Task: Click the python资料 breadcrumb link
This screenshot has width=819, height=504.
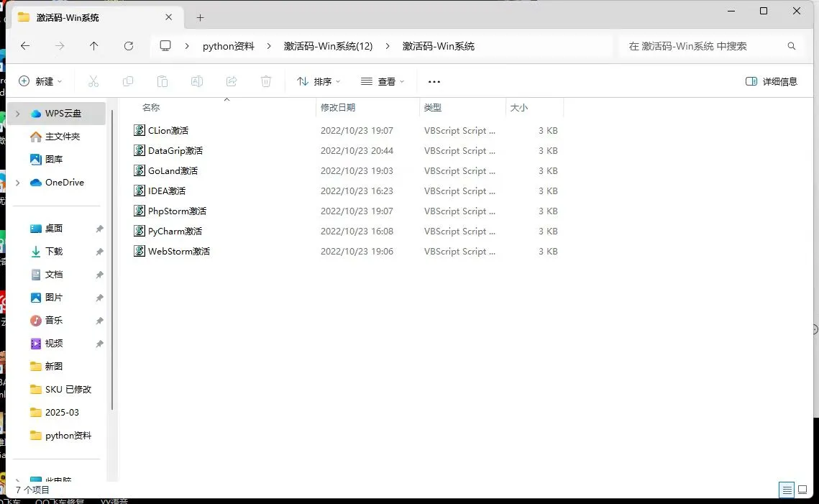Action: tap(228, 45)
